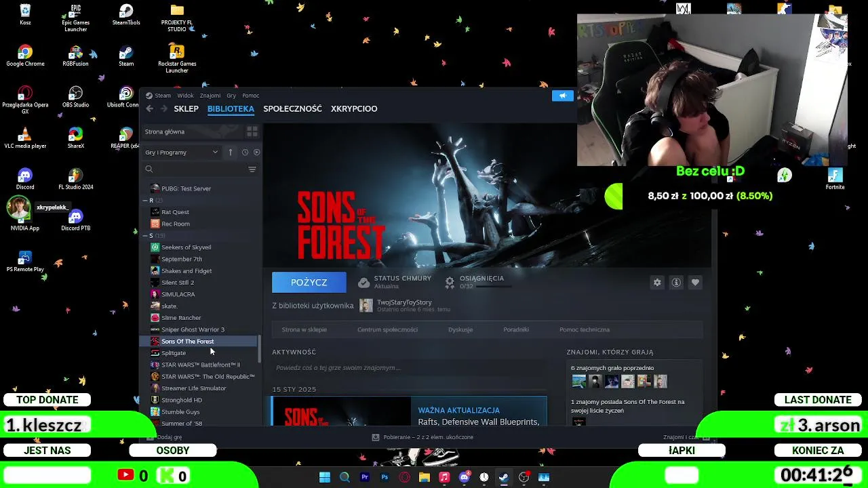Select Splitgate in the library
The width and height of the screenshot is (868, 488).
pos(174,353)
